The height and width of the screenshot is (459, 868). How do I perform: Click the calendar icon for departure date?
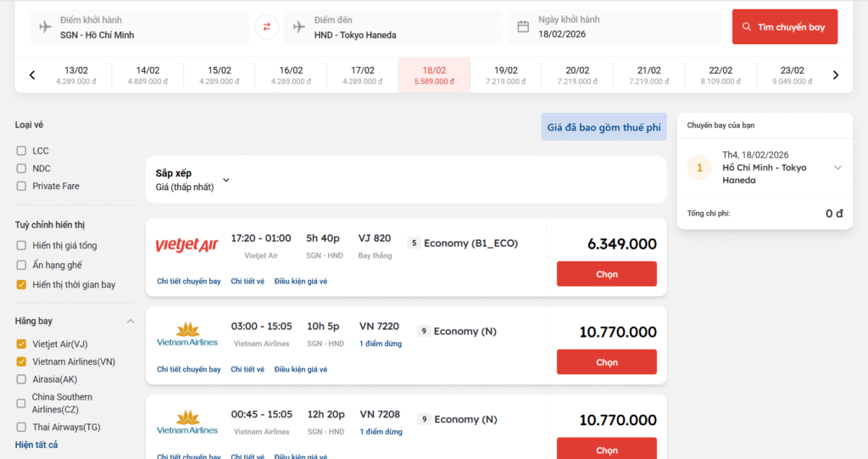click(x=523, y=26)
